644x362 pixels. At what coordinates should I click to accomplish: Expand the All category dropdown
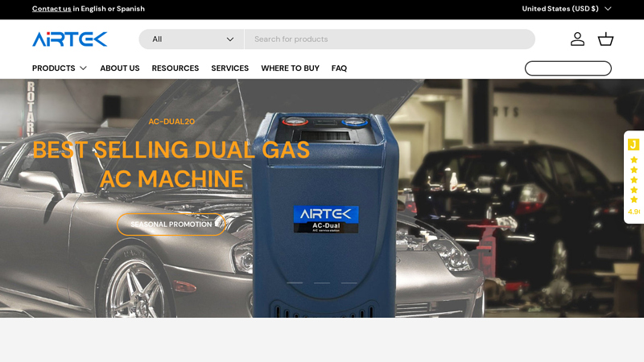click(x=192, y=39)
